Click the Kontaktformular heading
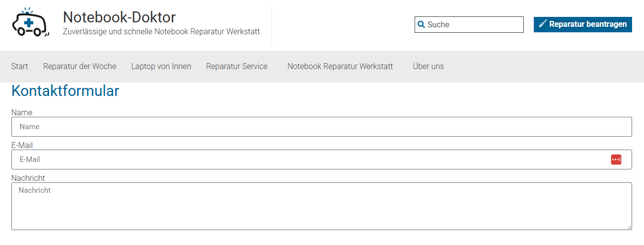 (x=65, y=91)
